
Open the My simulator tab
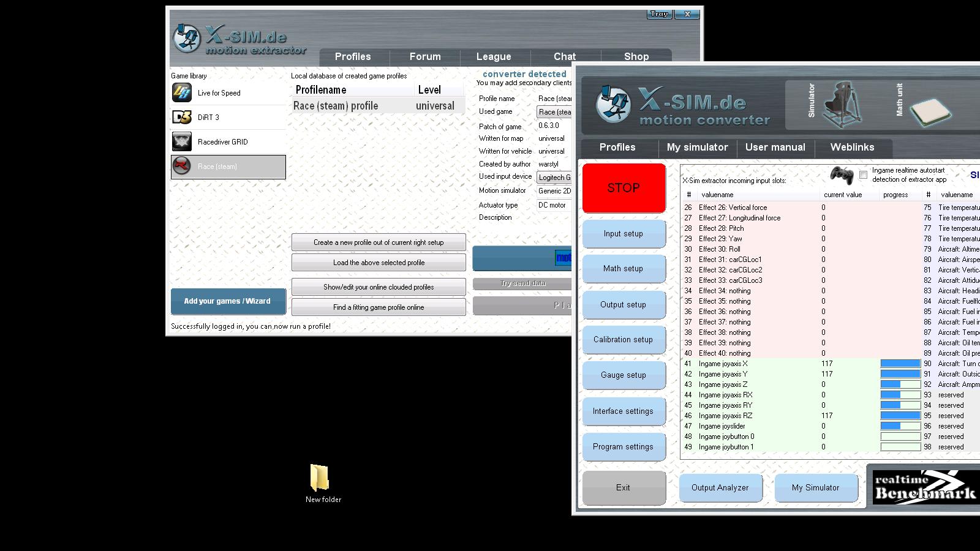point(697,148)
